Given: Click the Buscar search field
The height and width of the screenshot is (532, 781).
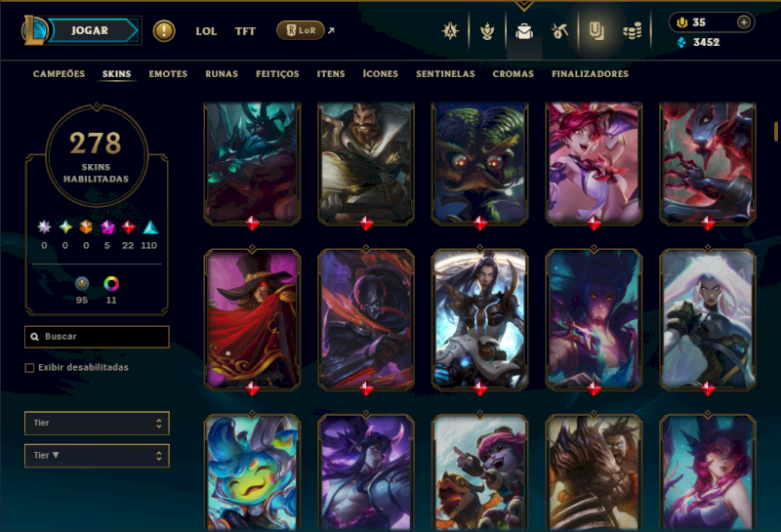Looking at the screenshot, I should (97, 337).
